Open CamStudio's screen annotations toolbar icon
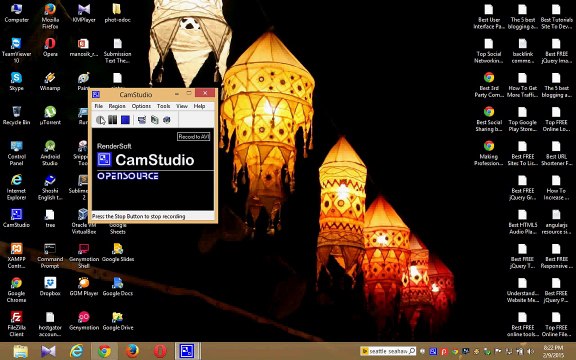The image size is (576, 360). [x=154, y=120]
